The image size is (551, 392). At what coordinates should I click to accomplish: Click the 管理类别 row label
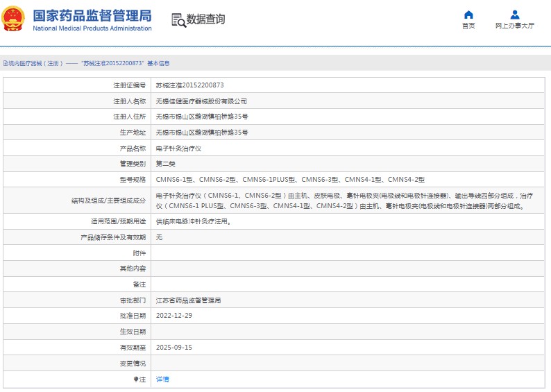133,164
